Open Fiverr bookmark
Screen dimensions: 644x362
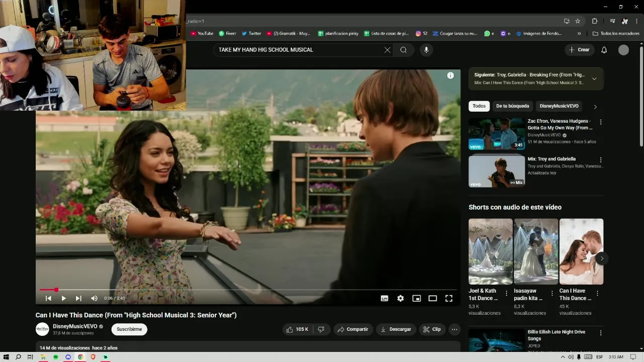[x=227, y=34]
